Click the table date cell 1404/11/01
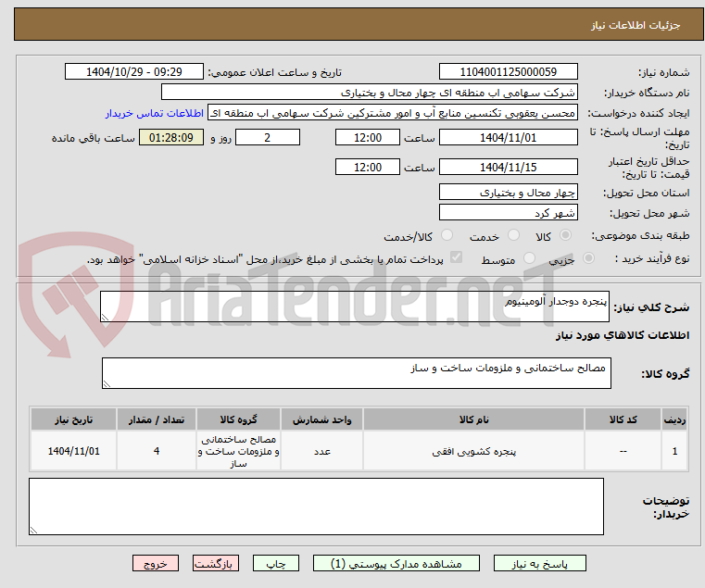 [x=74, y=451]
